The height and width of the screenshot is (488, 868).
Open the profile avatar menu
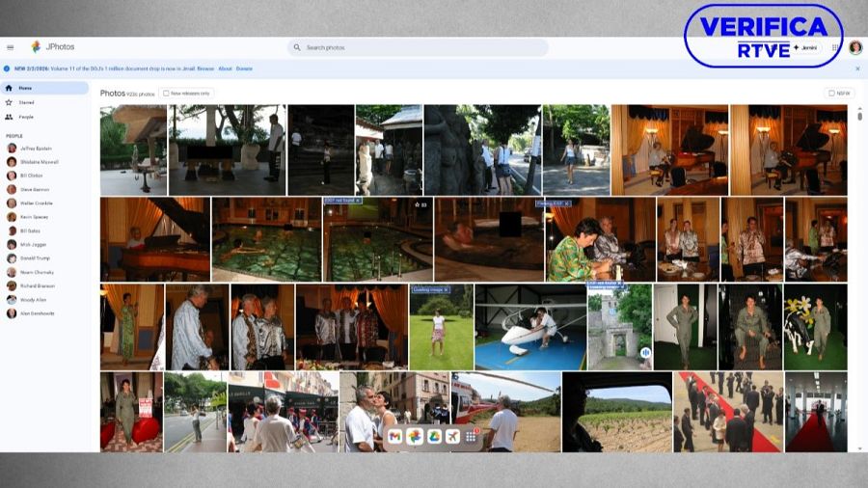pyautogui.click(x=855, y=47)
